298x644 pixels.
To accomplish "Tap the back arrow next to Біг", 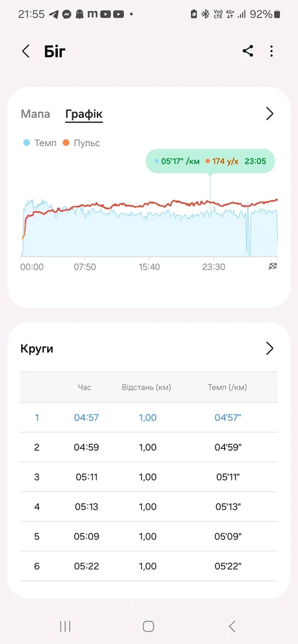I will click(26, 52).
